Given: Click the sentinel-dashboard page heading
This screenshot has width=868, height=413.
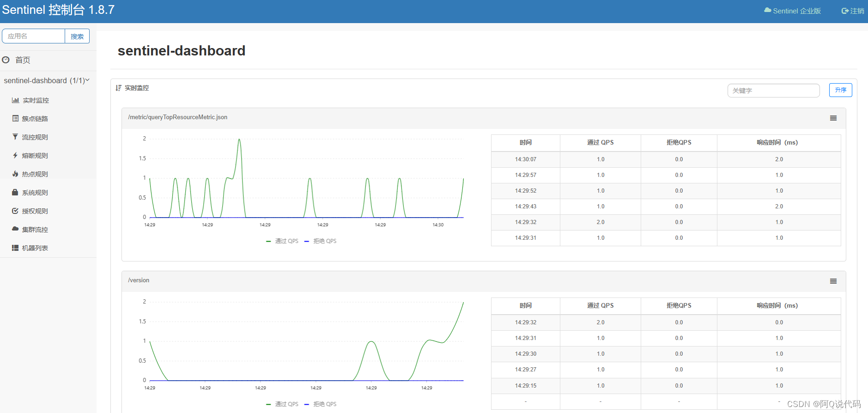Looking at the screenshot, I should 182,51.
